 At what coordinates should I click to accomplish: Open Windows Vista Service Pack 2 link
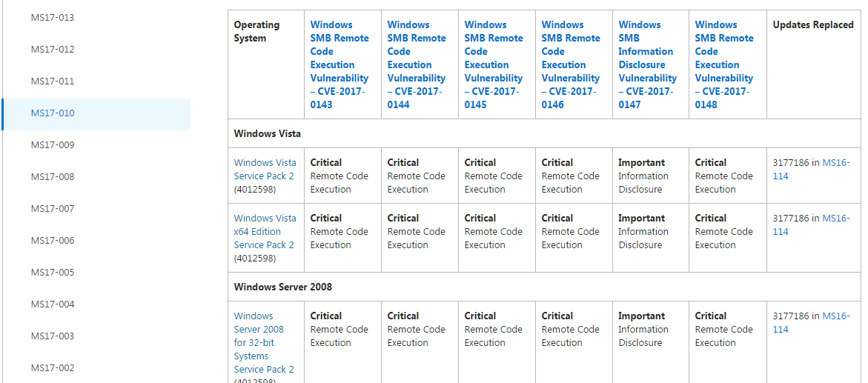(x=265, y=170)
